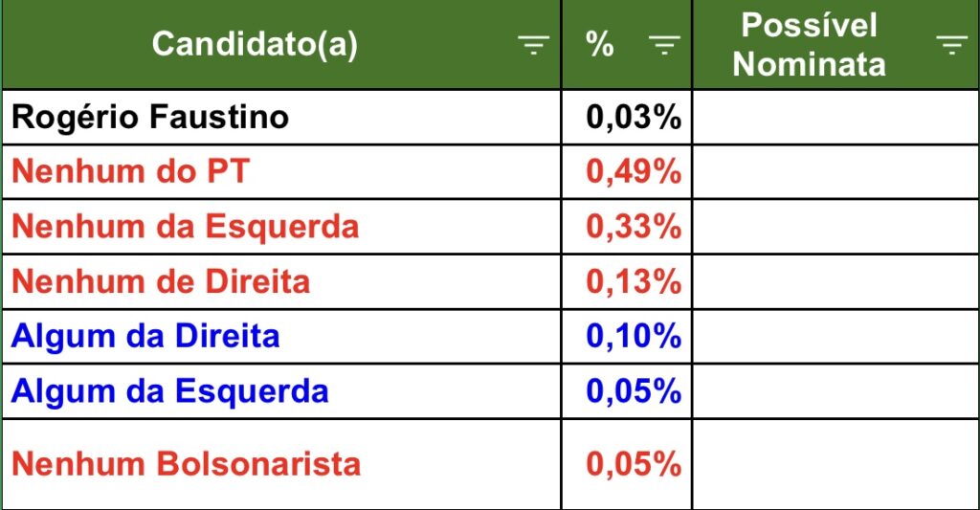Select the Nenhum Bolsonarista cell
The image size is (980, 510).
point(282,464)
